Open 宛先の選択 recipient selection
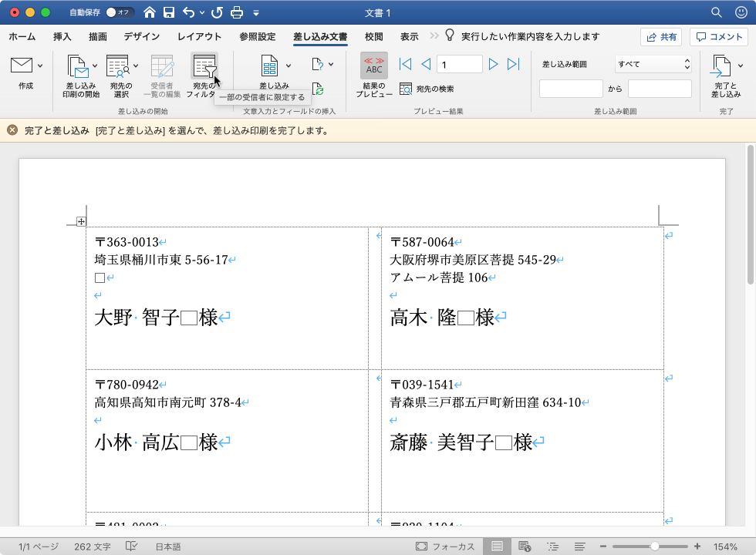The width and height of the screenshot is (756, 555). (x=117, y=66)
